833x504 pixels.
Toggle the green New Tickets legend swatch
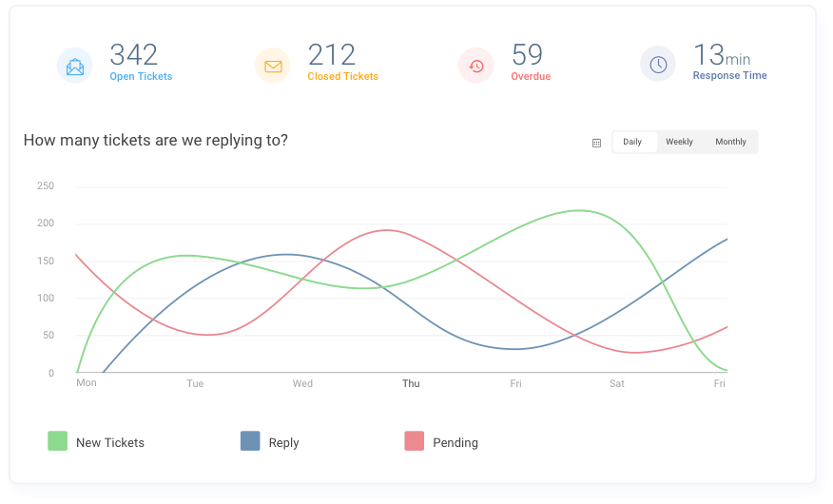click(57, 441)
